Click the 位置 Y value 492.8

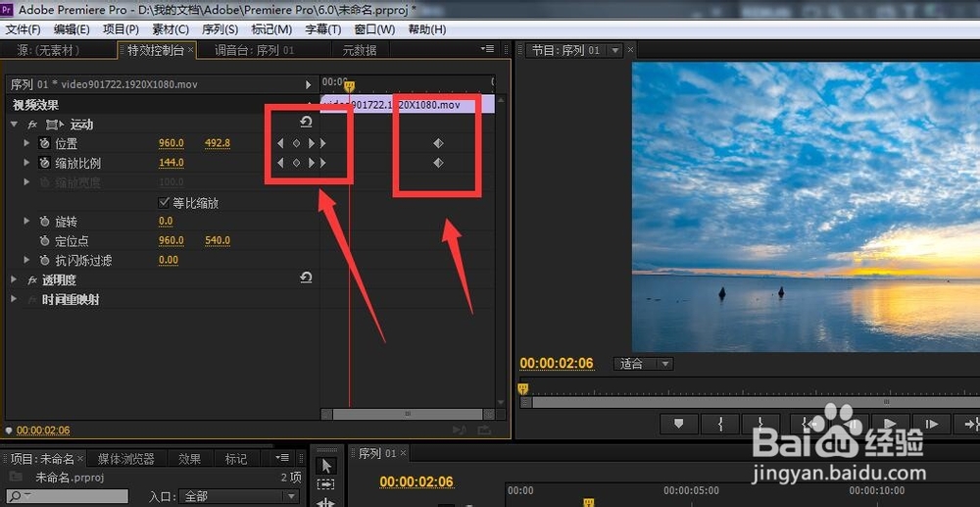point(218,143)
